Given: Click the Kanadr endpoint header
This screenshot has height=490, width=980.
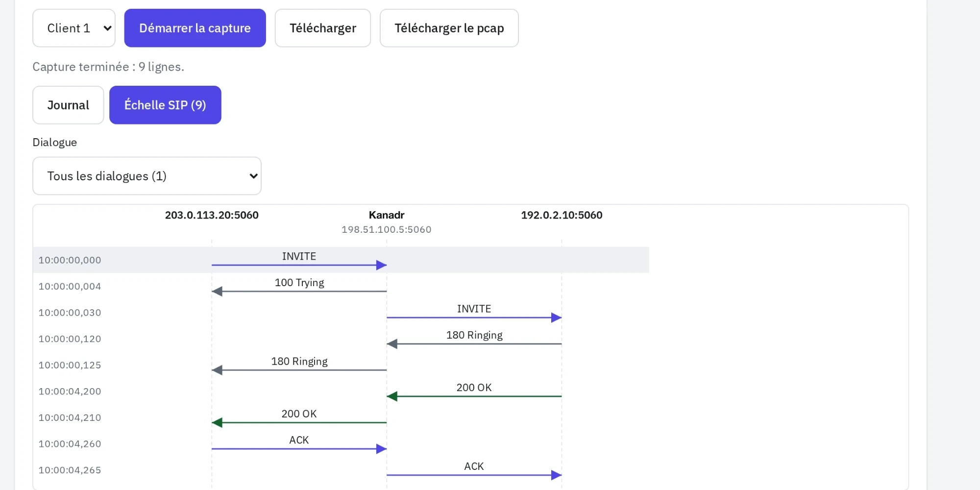Looking at the screenshot, I should pyautogui.click(x=387, y=215).
